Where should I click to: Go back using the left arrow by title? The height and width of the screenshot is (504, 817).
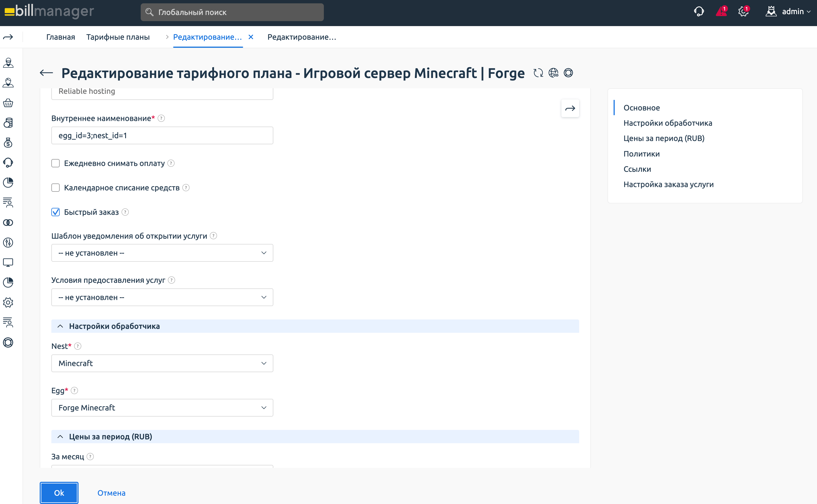pos(46,73)
